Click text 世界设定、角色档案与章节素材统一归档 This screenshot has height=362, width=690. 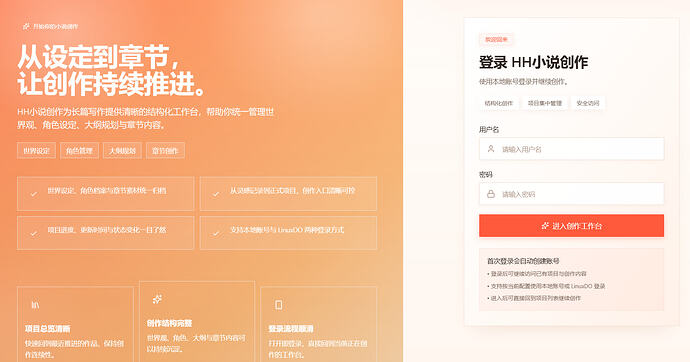pos(107,190)
